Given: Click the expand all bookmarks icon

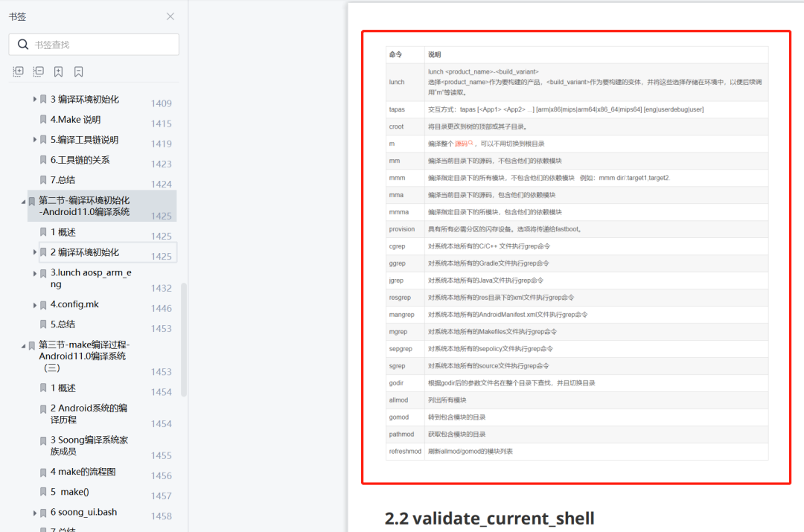Looking at the screenshot, I should (x=18, y=71).
